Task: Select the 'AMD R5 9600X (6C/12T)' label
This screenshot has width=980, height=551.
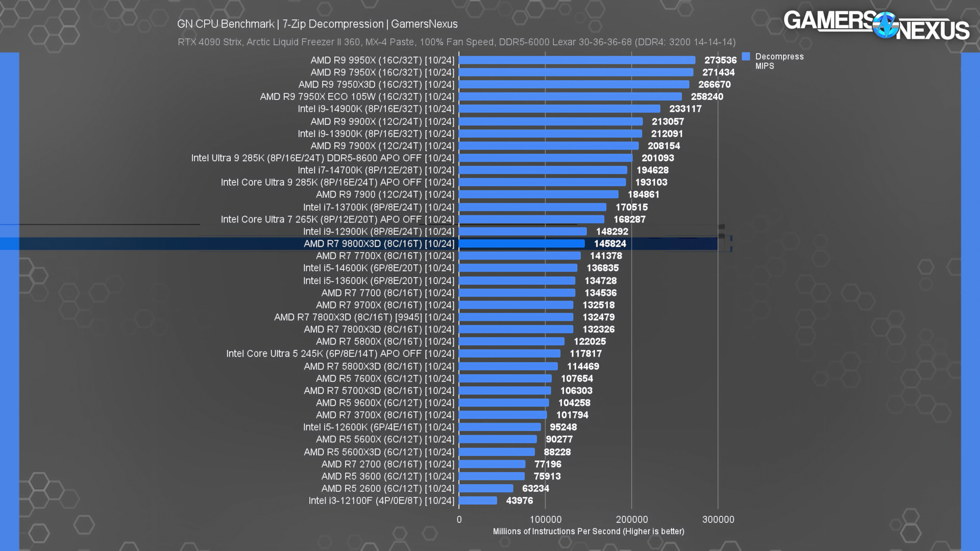Action: (x=385, y=403)
